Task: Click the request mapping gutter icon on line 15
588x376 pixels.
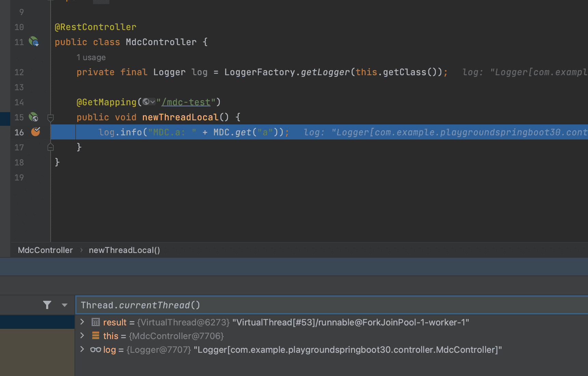Action: pyautogui.click(x=34, y=117)
